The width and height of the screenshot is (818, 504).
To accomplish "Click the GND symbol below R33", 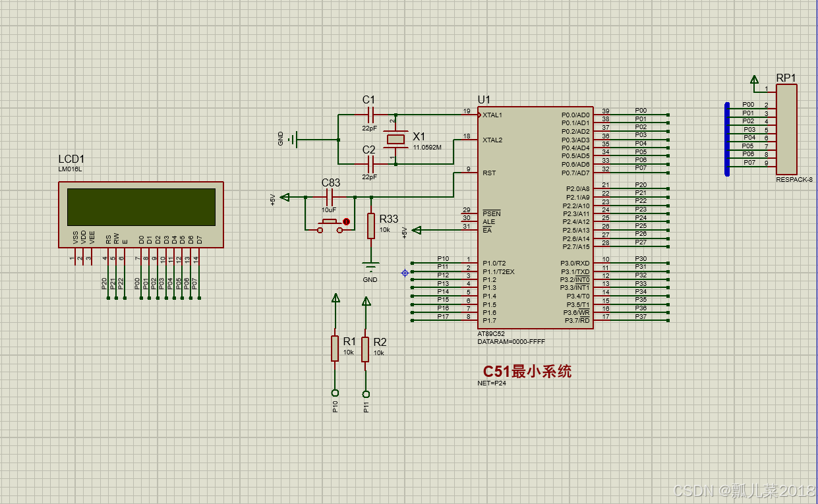I will [370, 267].
